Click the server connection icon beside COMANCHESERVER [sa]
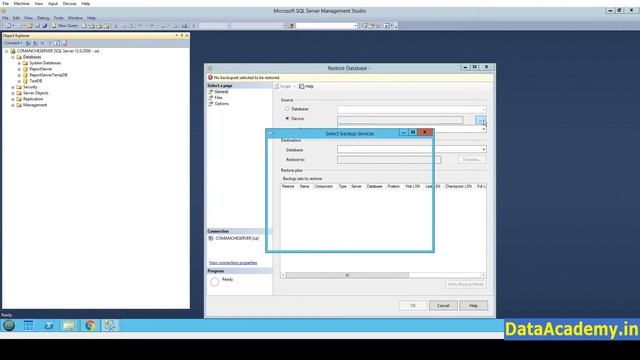 [x=211, y=238]
